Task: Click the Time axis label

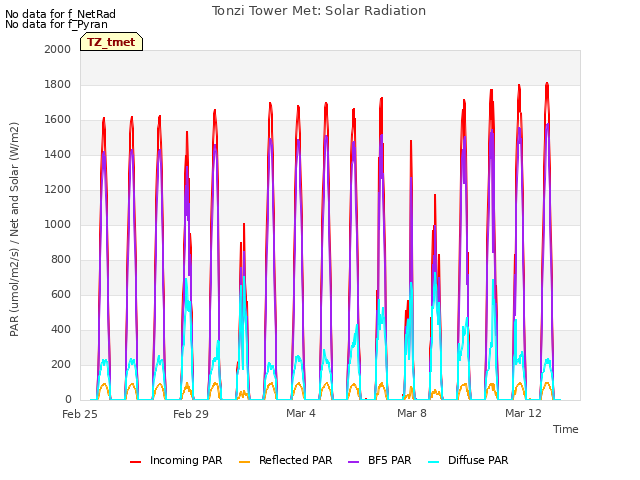Action: [x=566, y=429]
